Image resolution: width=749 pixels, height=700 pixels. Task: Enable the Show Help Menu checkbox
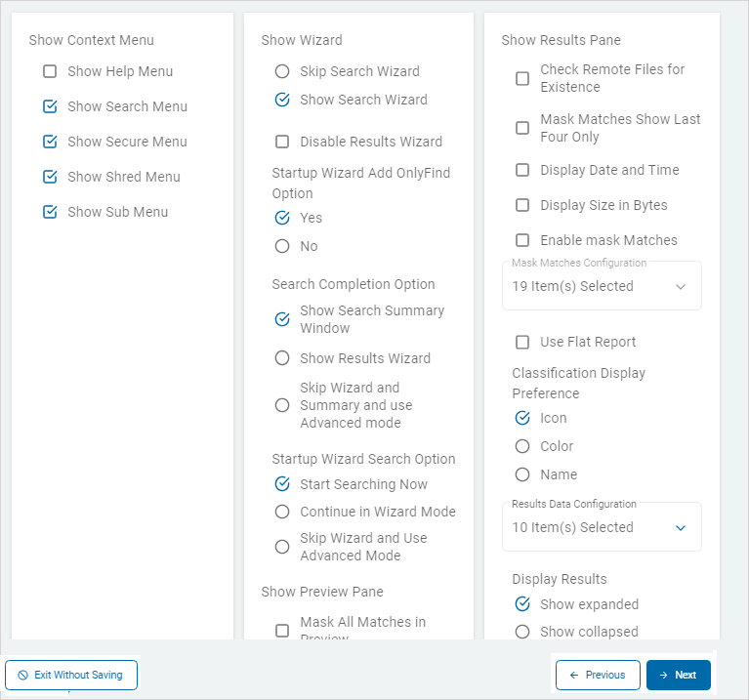pyautogui.click(x=50, y=71)
